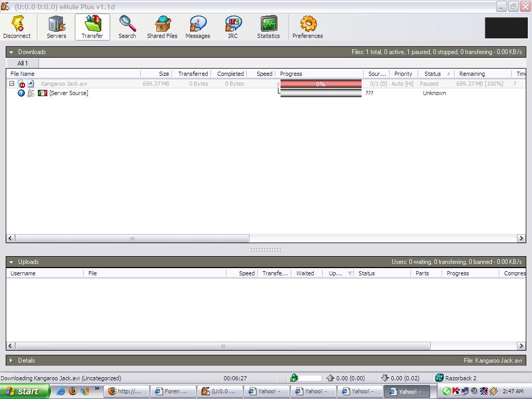Screen dimensions: 532x399
Task: Sort downloads by Remaining column
Action: point(483,74)
